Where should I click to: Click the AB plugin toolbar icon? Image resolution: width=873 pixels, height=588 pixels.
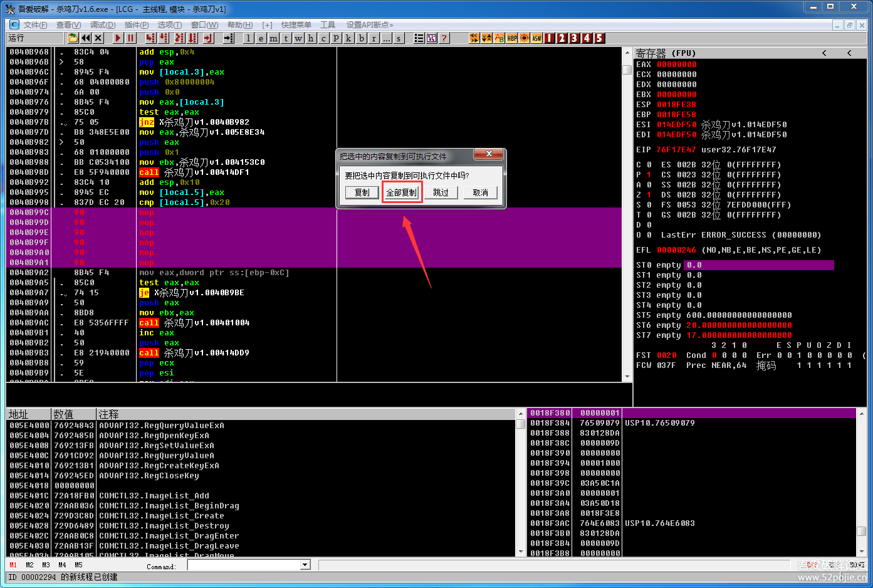tap(499, 38)
